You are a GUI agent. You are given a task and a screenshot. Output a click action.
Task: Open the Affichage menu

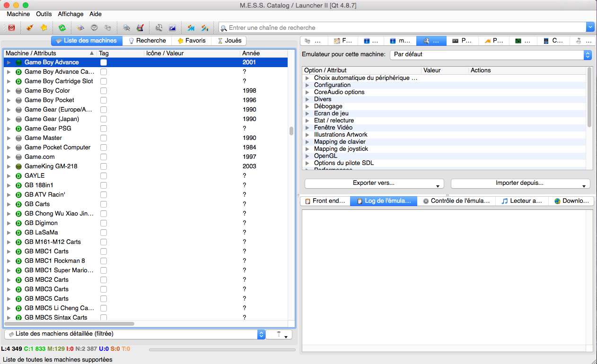[70, 14]
